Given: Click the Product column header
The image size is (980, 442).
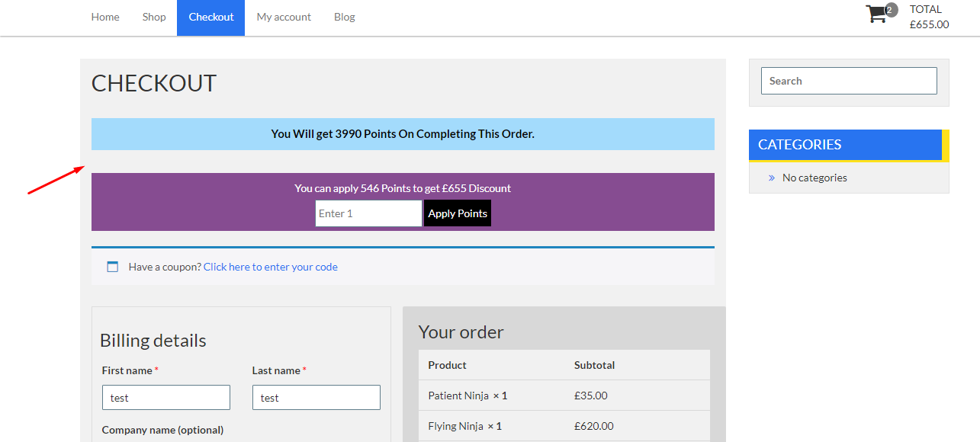Looking at the screenshot, I should pyautogui.click(x=448, y=365).
